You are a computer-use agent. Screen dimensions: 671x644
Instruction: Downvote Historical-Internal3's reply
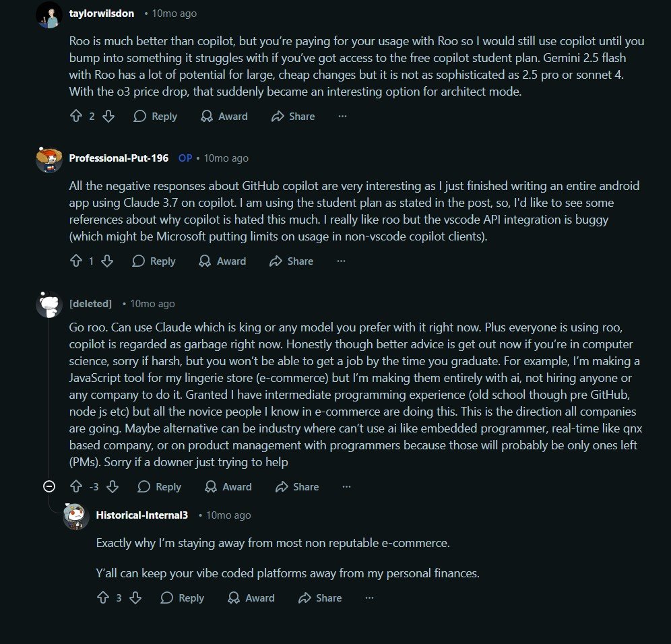tap(135, 598)
